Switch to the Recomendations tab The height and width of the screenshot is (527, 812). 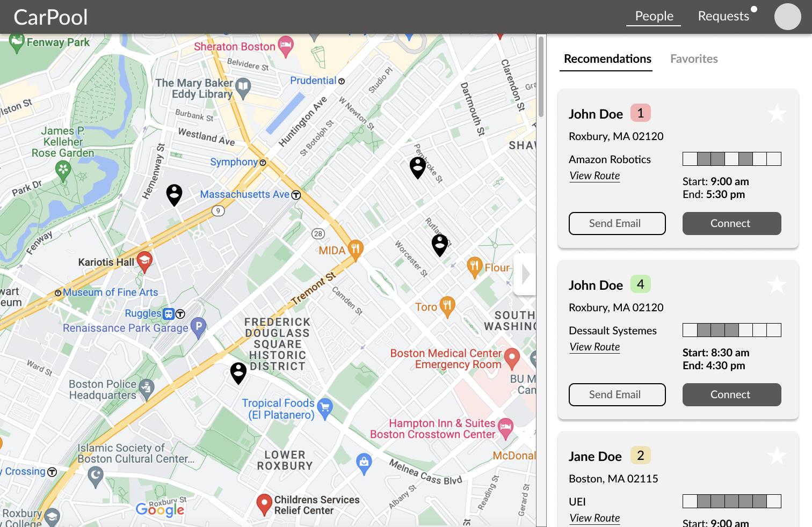pyautogui.click(x=607, y=59)
